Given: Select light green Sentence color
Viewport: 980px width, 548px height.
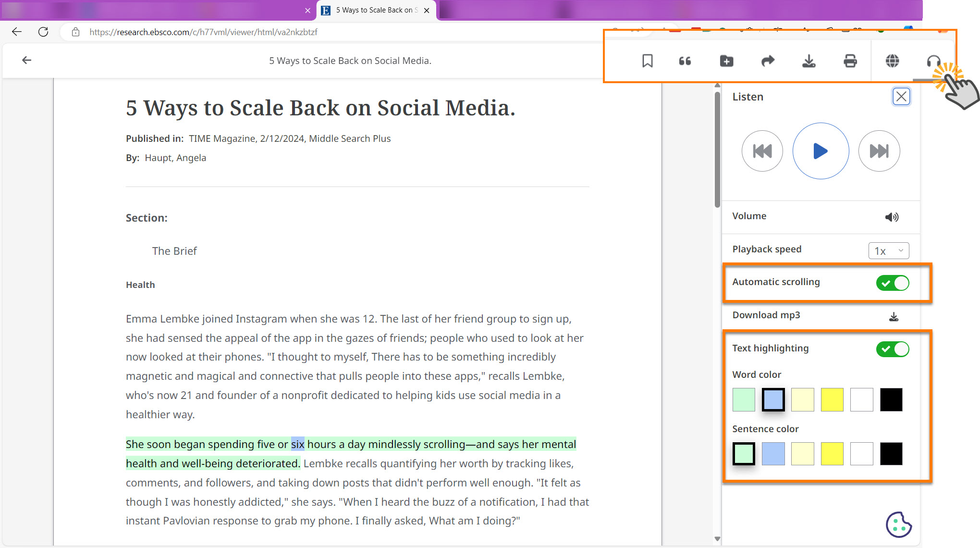Looking at the screenshot, I should pyautogui.click(x=744, y=454).
